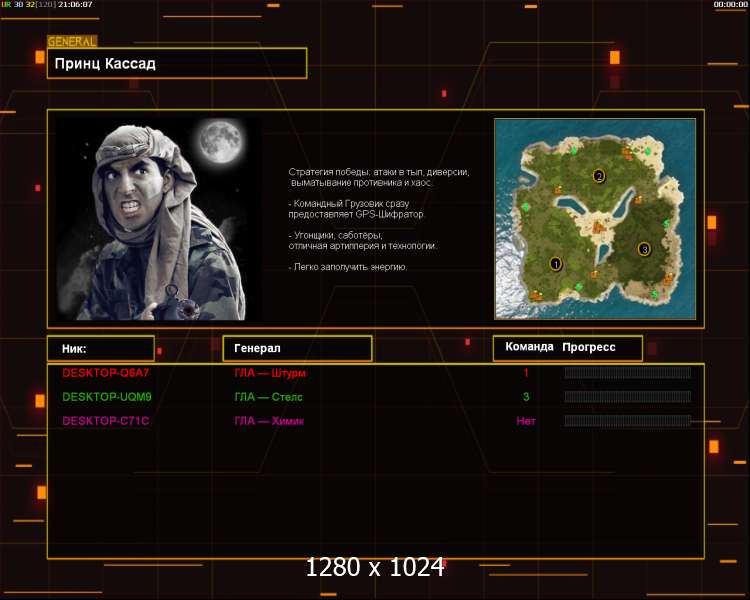Click the "Генерал" column header

[297, 348]
